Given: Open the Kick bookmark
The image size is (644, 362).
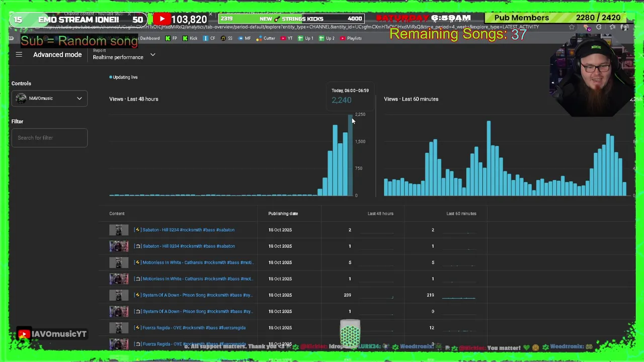Looking at the screenshot, I should 190,38.
